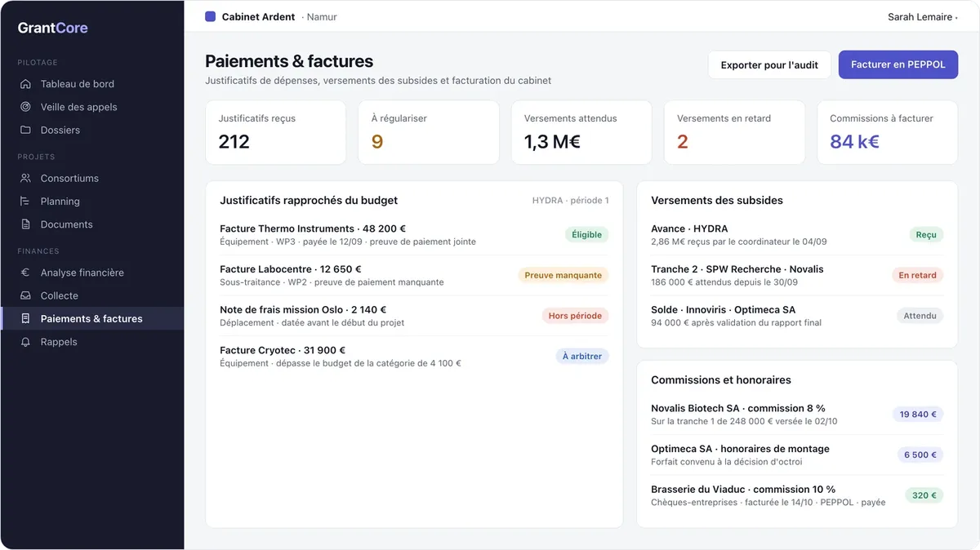Click the Veille des appels target icon
980x550 pixels.
tap(25, 107)
